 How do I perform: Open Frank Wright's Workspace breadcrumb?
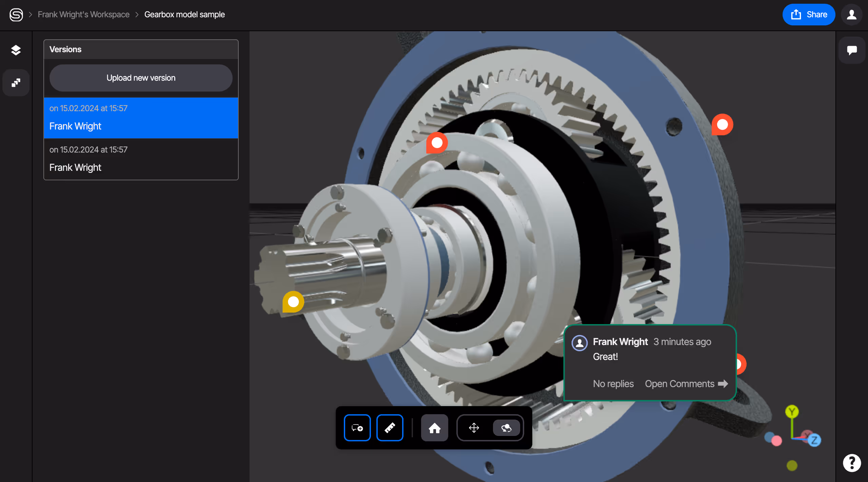(x=83, y=15)
